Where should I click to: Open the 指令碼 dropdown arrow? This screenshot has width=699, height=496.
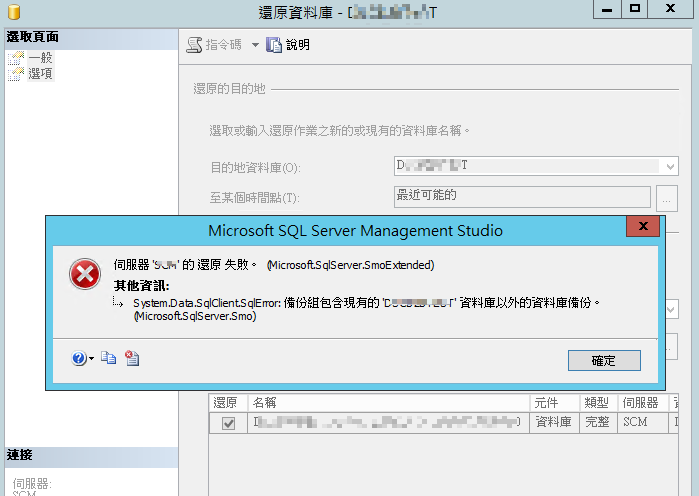255,45
